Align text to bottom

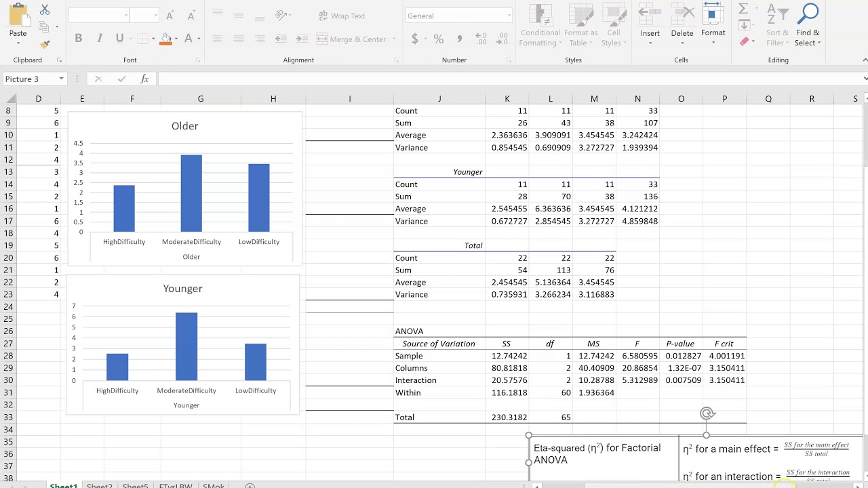(260, 15)
